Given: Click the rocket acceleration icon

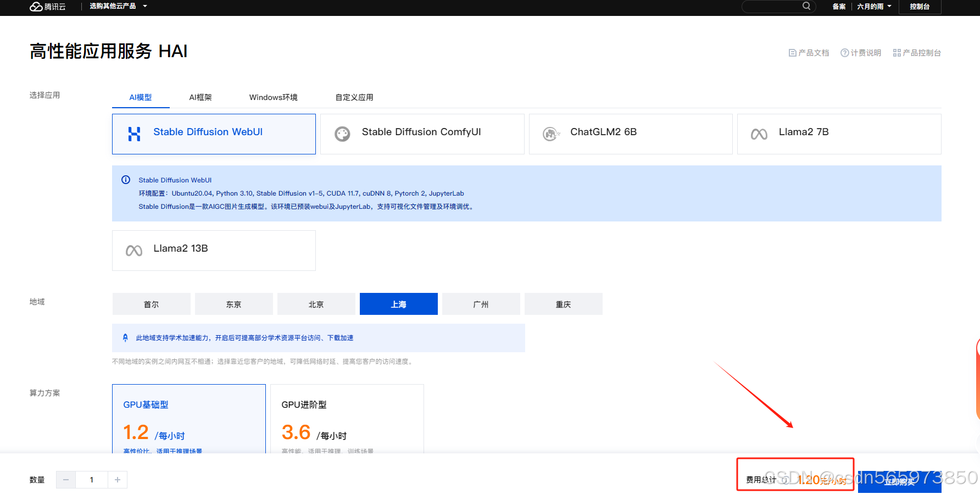Looking at the screenshot, I should (125, 338).
